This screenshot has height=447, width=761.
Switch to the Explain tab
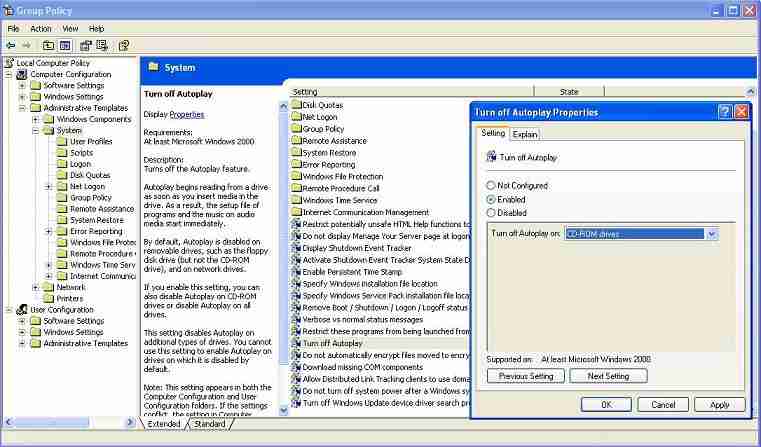525,133
